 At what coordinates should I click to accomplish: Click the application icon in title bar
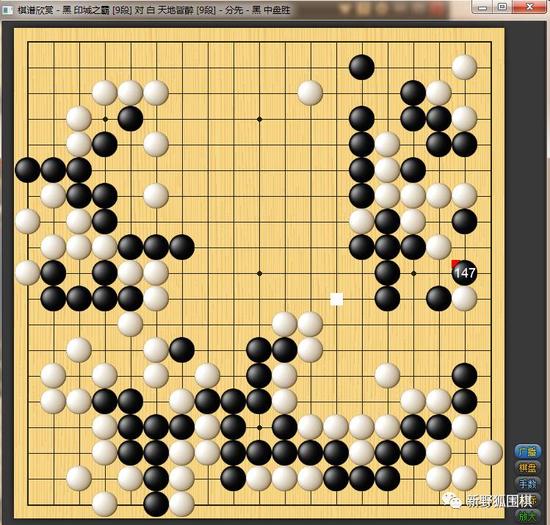[x=7, y=10]
